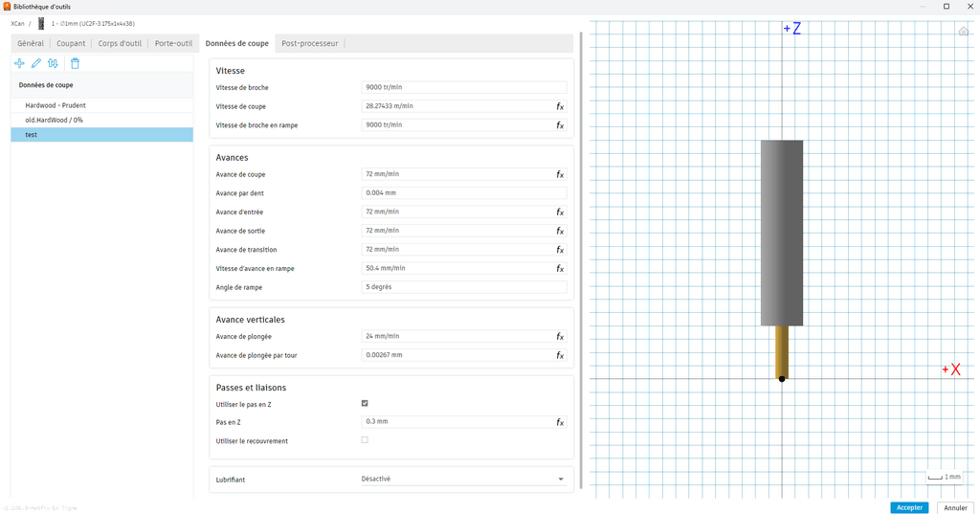Select the Hardwood - Prudent preset

point(101,105)
